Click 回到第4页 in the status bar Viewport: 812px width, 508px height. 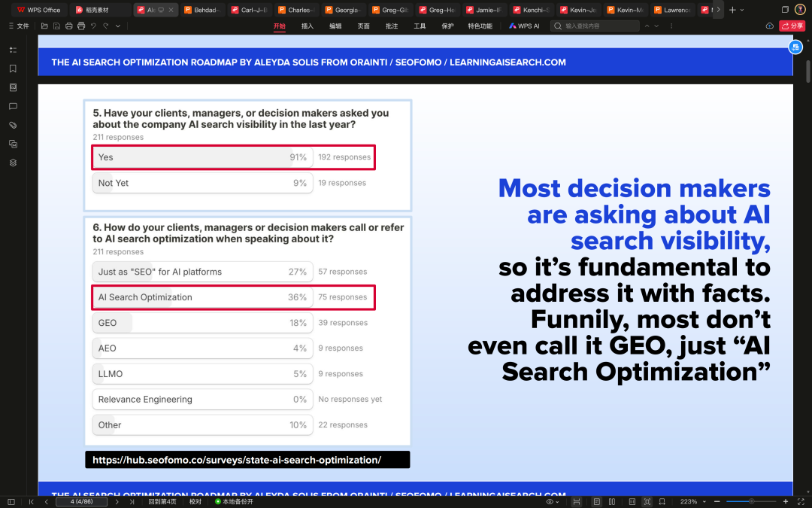pyautogui.click(x=162, y=501)
